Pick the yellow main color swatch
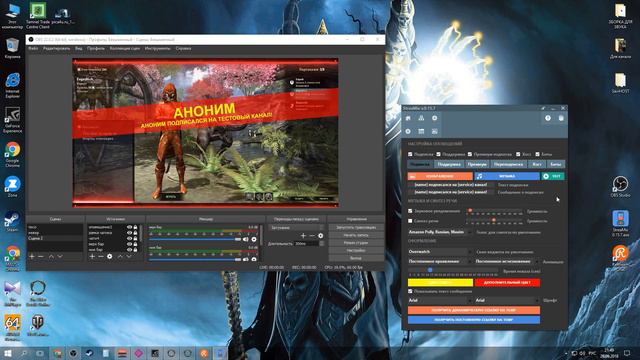This screenshot has width=640, height=360. pyautogui.click(x=440, y=282)
